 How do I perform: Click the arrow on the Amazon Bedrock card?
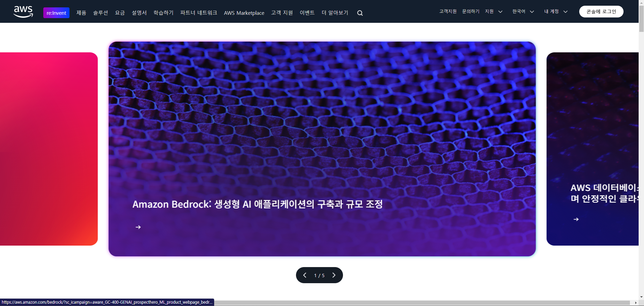click(x=138, y=227)
